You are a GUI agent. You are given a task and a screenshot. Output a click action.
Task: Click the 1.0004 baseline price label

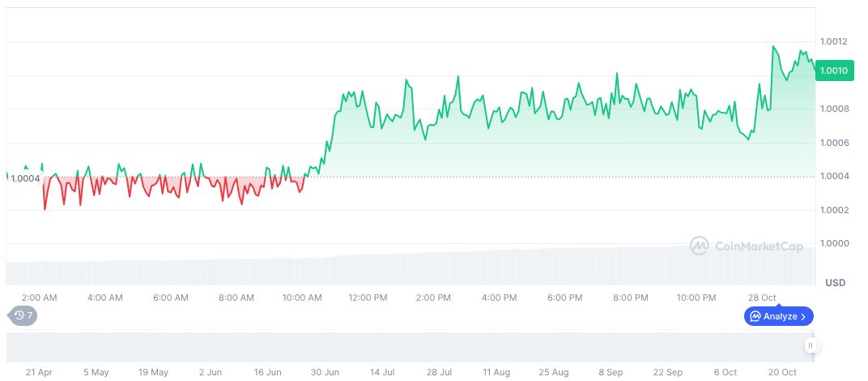(24, 178)
